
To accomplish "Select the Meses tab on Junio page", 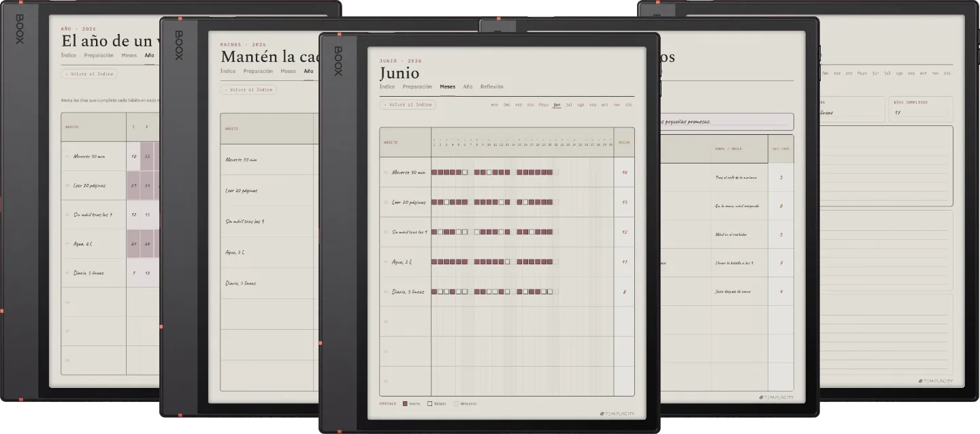I will coord(448,87).
